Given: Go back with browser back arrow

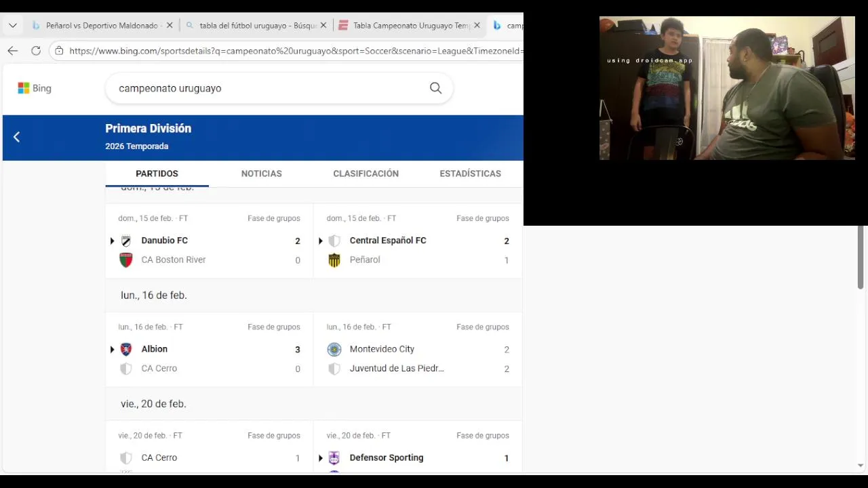Looking at the screenshot, I should [13, 51].
